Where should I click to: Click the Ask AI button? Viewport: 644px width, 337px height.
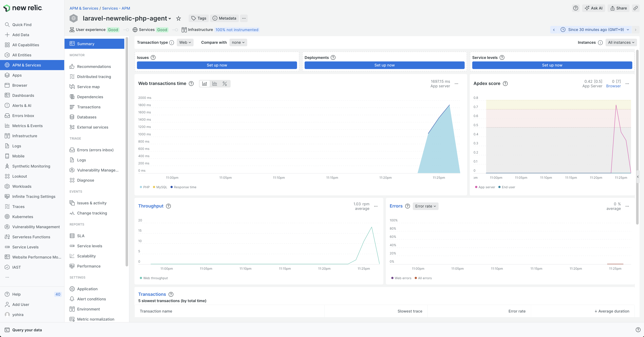[594, 8]
